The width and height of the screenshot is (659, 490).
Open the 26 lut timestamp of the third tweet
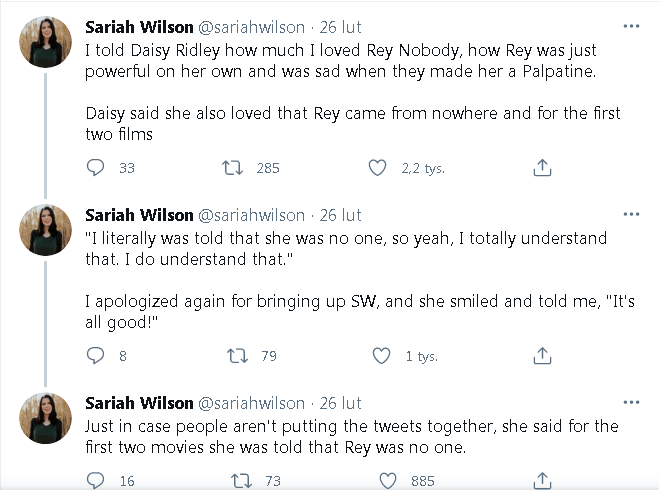point(340,403)
